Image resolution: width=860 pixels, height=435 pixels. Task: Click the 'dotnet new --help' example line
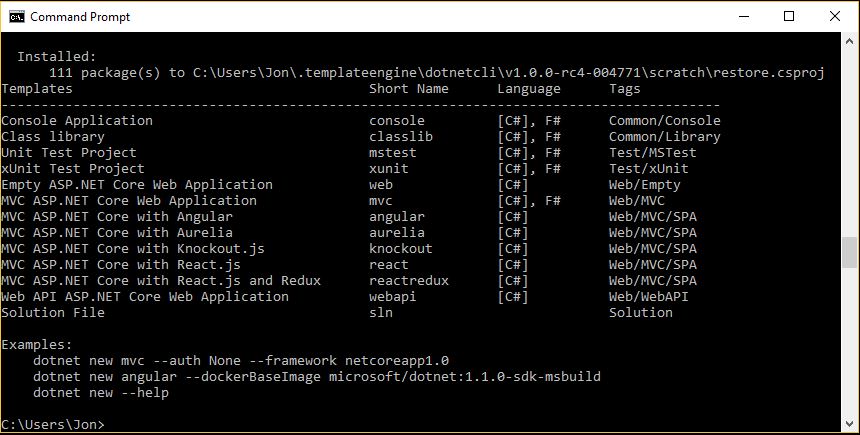tap(101, 393)
